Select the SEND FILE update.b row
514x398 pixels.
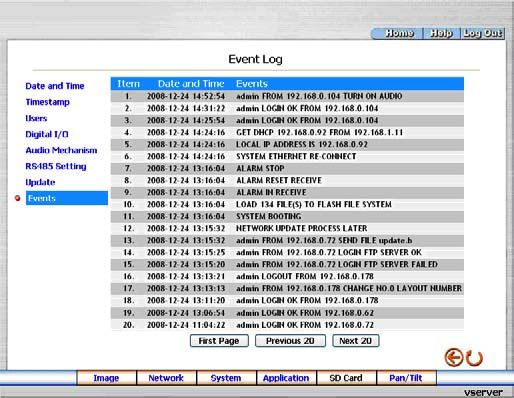287,240
